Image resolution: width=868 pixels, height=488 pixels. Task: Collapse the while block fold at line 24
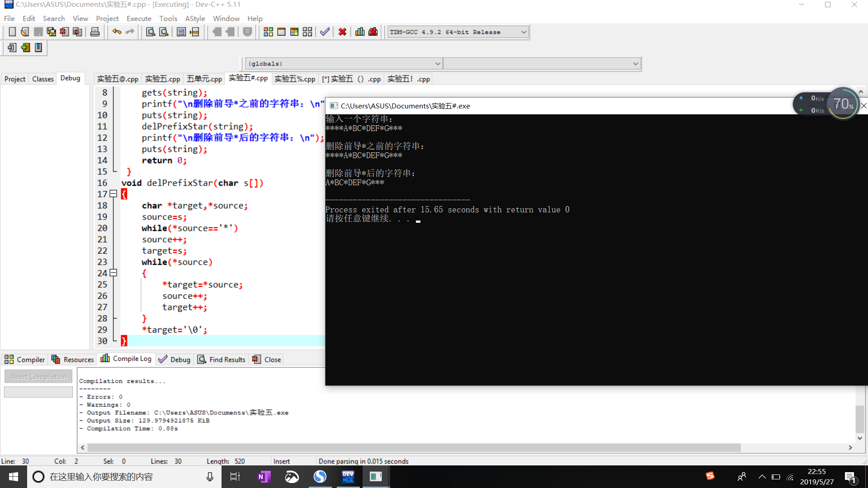coord(113,273)
